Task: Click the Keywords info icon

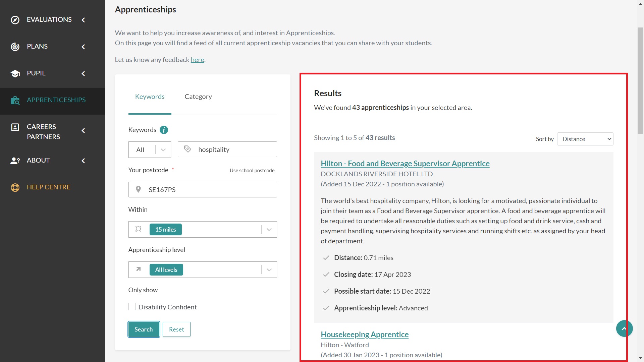Action: 164,130
